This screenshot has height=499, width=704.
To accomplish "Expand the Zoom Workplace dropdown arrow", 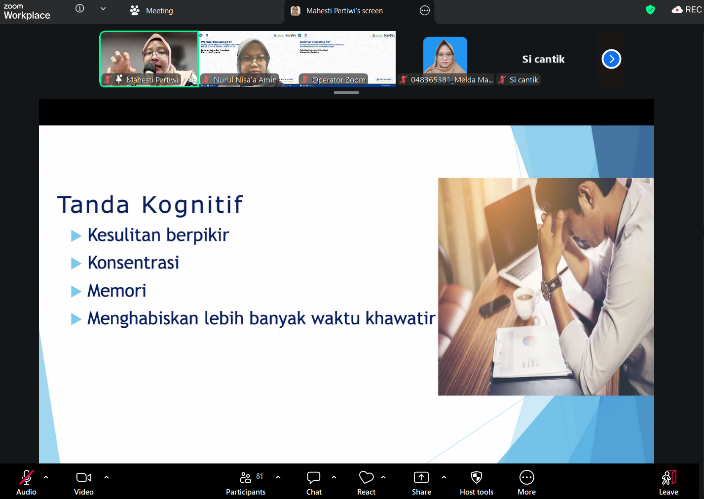I will pyautogui.click(x=103, y=9).
